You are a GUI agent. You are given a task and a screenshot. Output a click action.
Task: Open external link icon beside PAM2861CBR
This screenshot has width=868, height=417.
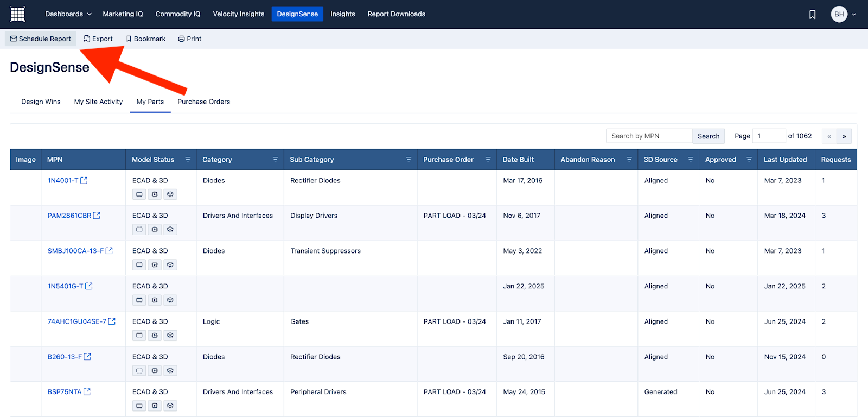[97, 216]
